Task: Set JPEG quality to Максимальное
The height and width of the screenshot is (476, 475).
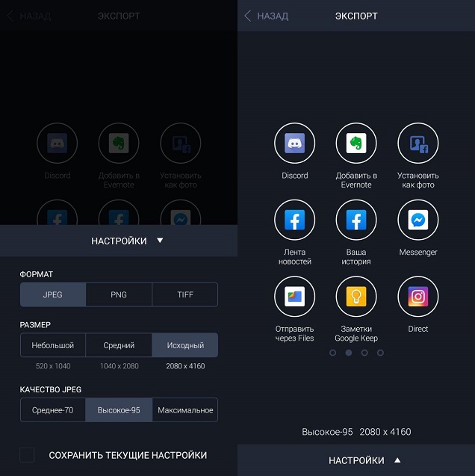Action: [x=185, y=410]
